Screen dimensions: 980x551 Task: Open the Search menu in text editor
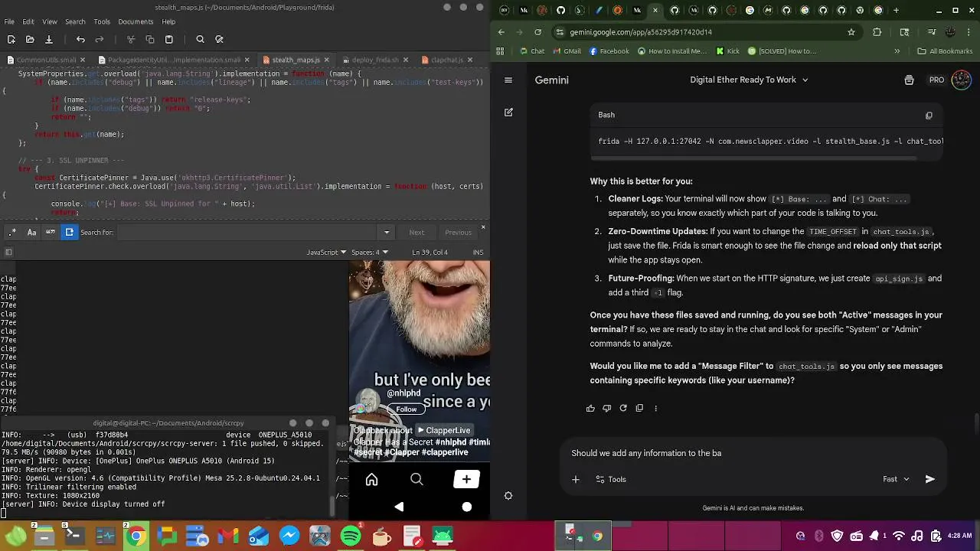[75, 21]
